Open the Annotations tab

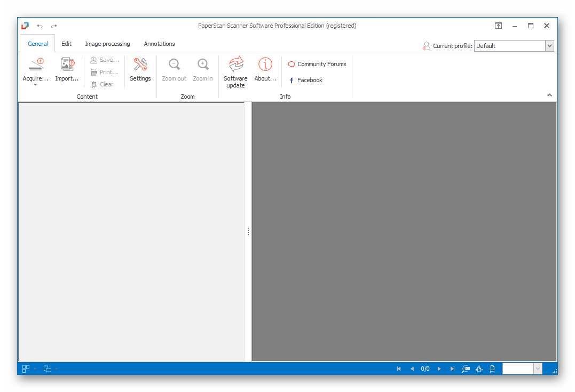159,44
